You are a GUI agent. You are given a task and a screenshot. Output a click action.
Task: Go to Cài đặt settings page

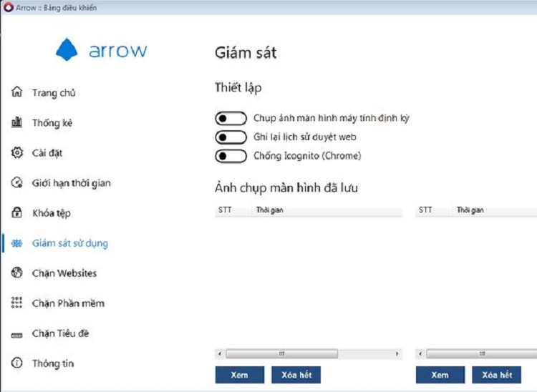47,153
